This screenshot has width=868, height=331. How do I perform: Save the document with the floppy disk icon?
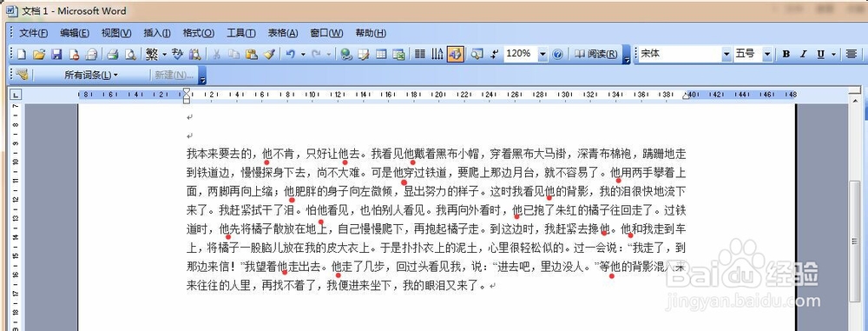pyautogui.click(x=56, y=55)
